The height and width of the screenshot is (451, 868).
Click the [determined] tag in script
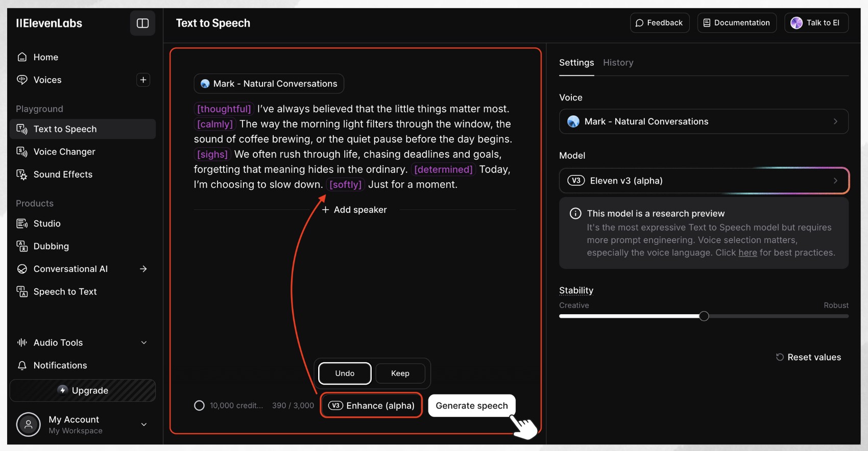click(443, 169)
